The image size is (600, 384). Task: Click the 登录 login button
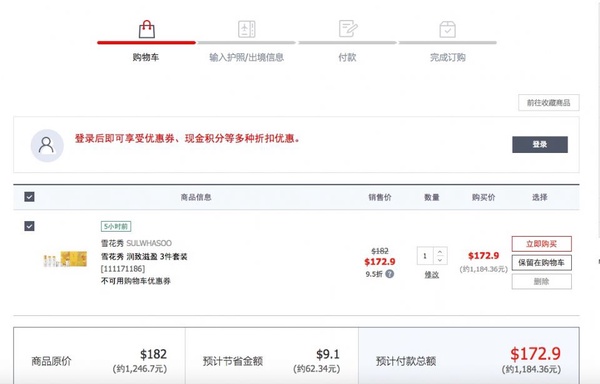[540, 145]
